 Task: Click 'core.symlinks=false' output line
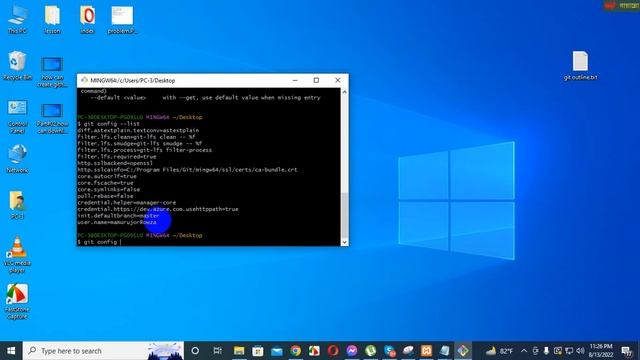coord(109,189)
